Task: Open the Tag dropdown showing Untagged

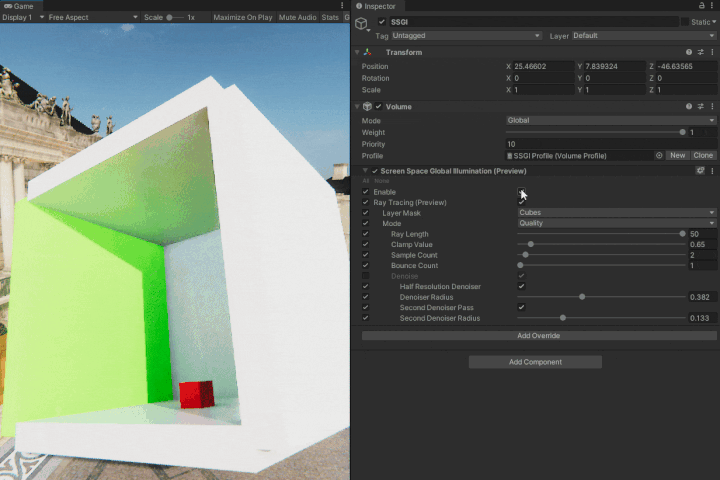Action: coord(466,35)
